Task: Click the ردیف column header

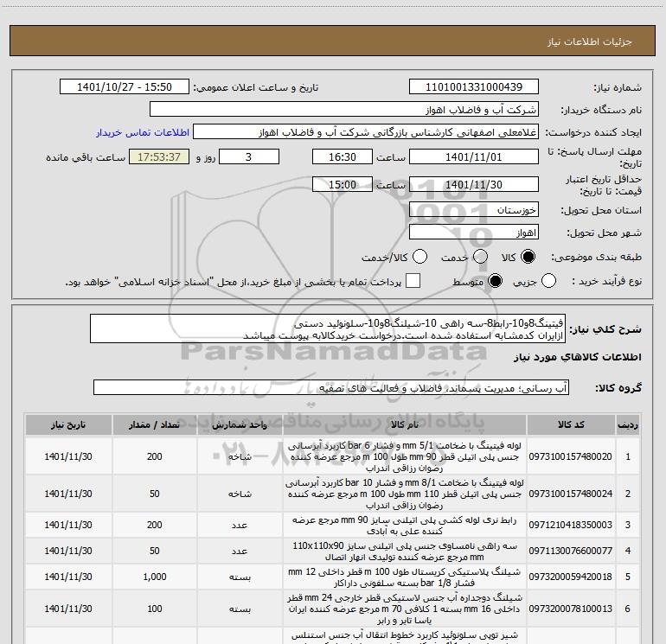Action: 628,424
